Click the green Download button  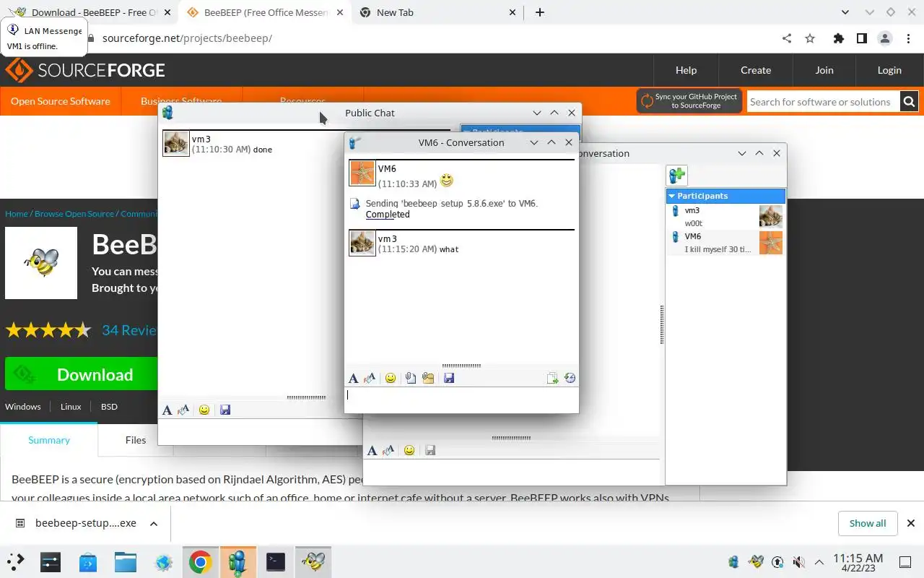click(x=82, y=374)
